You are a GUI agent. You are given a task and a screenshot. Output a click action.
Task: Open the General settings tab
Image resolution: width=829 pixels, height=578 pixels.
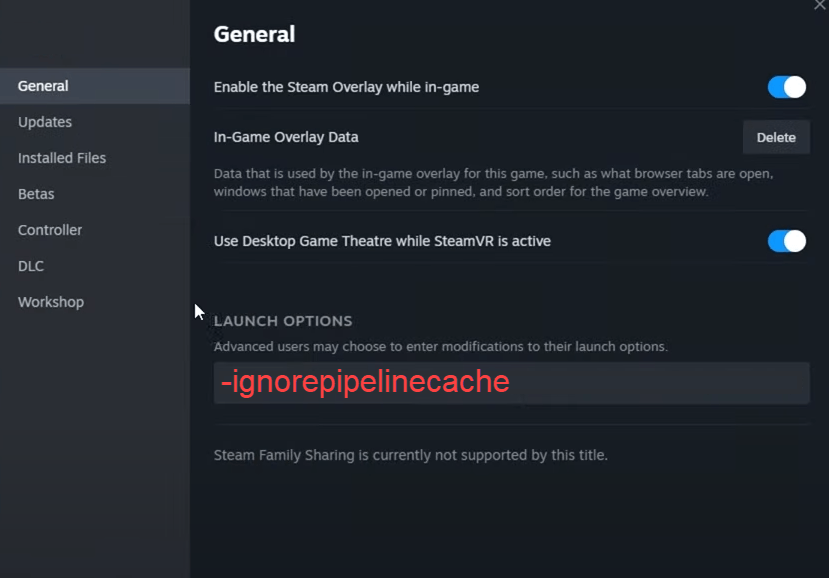43,86
